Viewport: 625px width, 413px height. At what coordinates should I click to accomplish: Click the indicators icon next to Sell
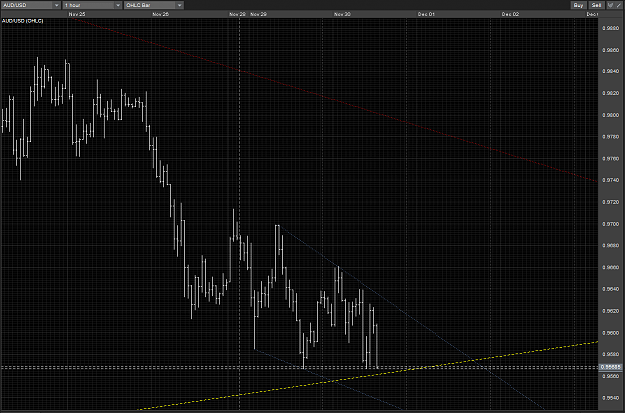point(610,5)
